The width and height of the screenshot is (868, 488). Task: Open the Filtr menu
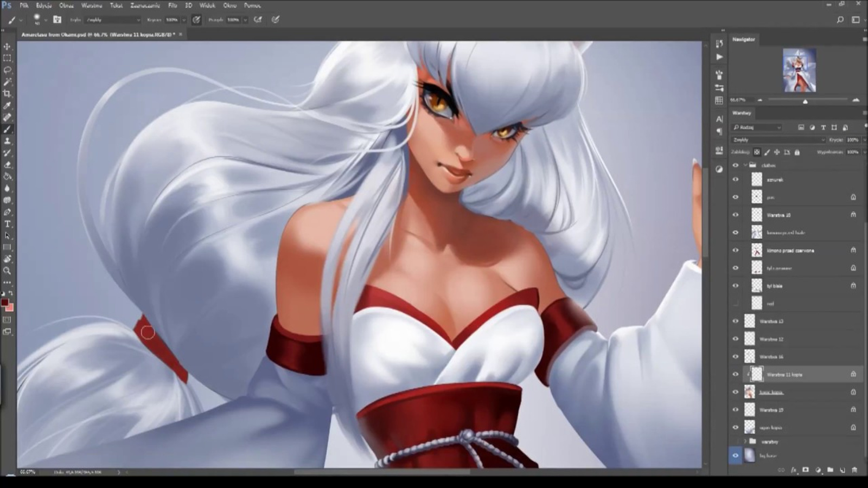[173, 5]
